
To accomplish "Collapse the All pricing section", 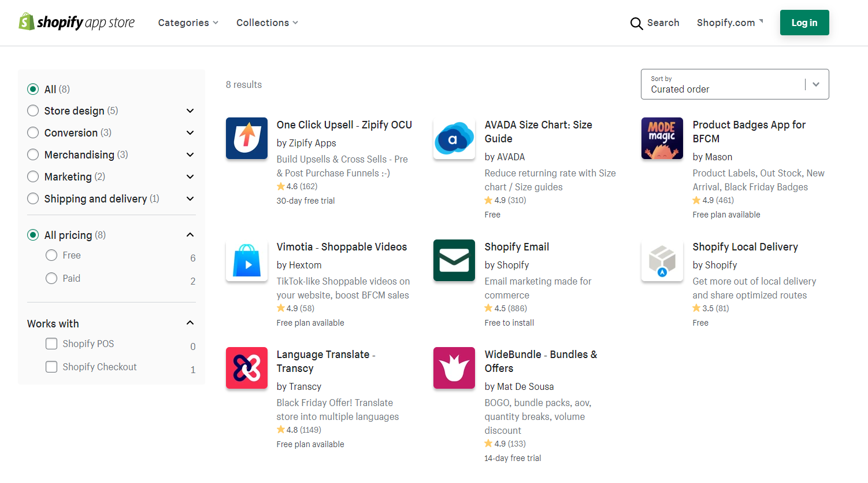I will 190,234.
